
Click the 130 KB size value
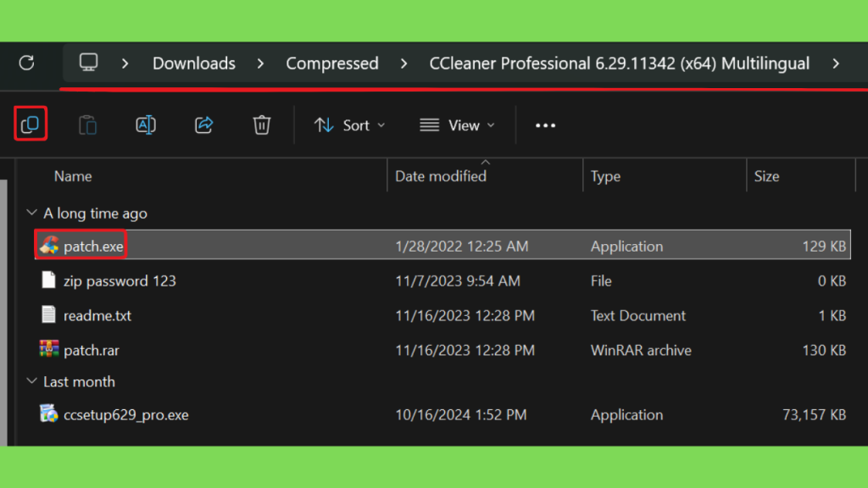824,350
